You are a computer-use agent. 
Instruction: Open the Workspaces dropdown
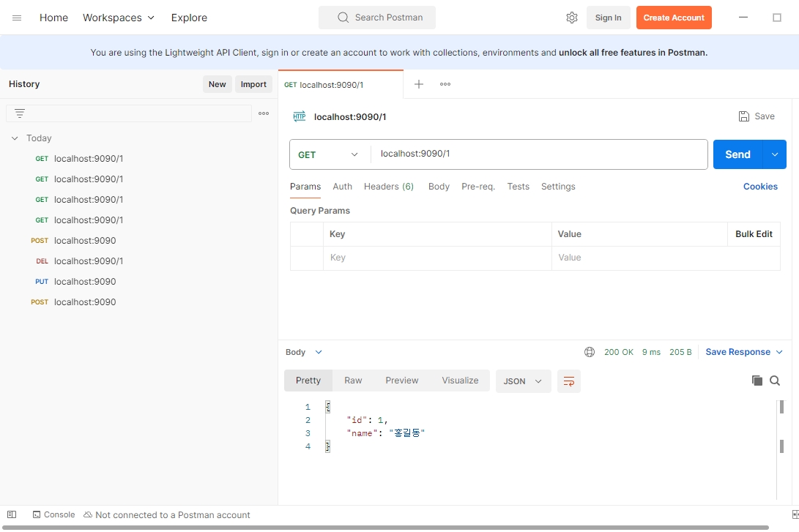[x=118, y=18]
